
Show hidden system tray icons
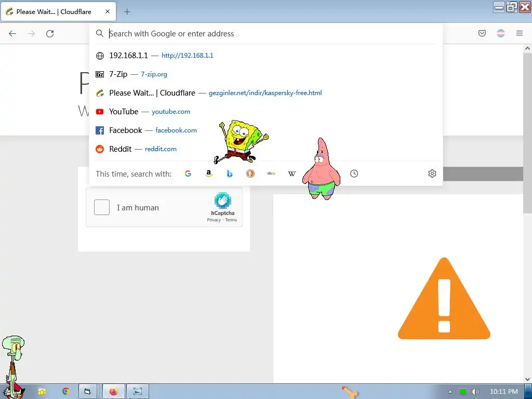coord(450,392)
